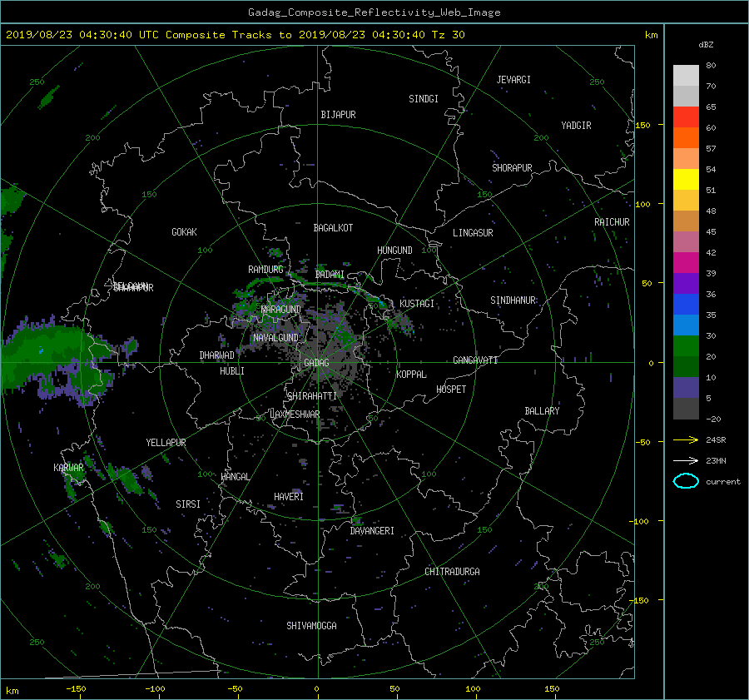Click the 150 tick on bottom km axis
The width and height of the screenshot is (749, 700).
(x=552, y=689)
